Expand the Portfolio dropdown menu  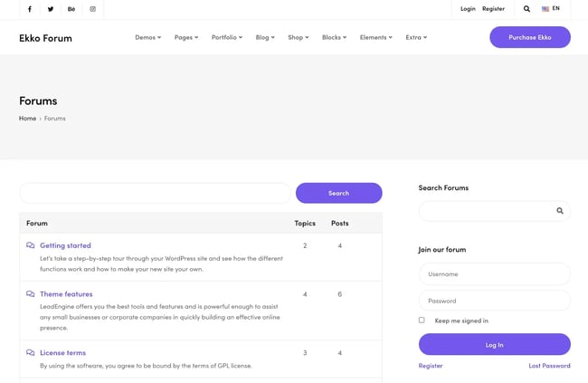pyautogui.click(x=226, y=38)
